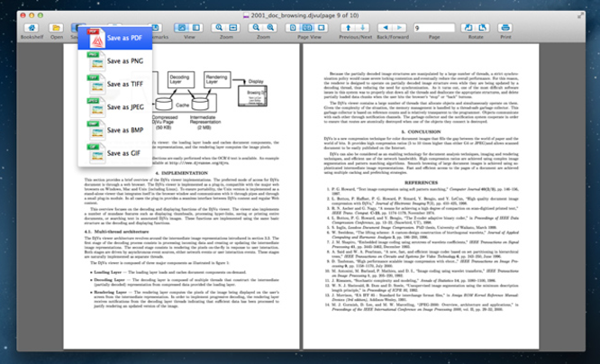Choose Save as JPEG
Image resolution: width=600 pixels, height=364 pixels.
[115, 107]
